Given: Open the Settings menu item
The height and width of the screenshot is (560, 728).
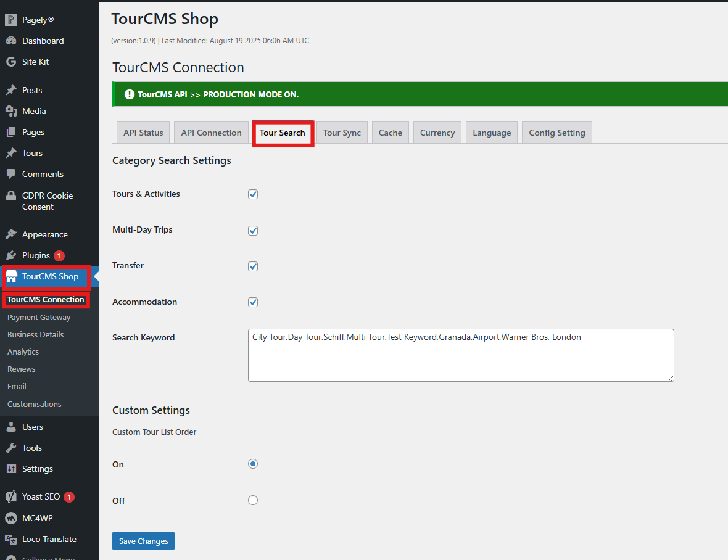Looking at the screenshot, I should click(38, 469).
